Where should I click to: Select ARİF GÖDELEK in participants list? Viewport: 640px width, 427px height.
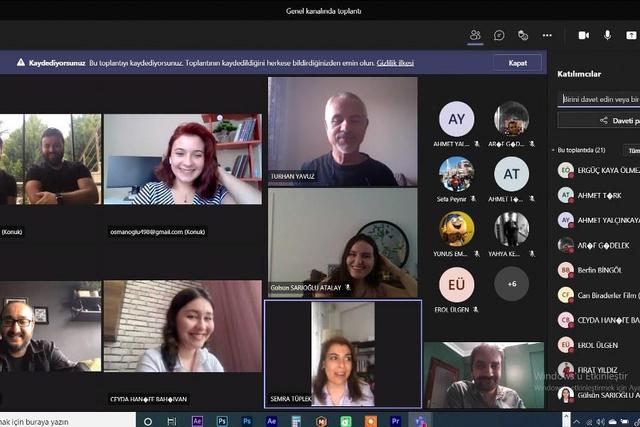(x=599, y=245)
